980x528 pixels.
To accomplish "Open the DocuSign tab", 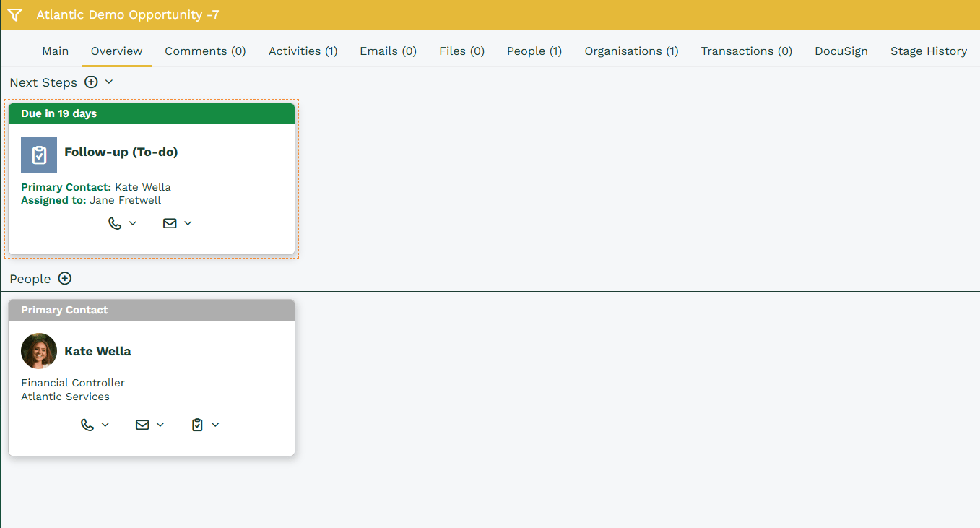I will [841, 51].
